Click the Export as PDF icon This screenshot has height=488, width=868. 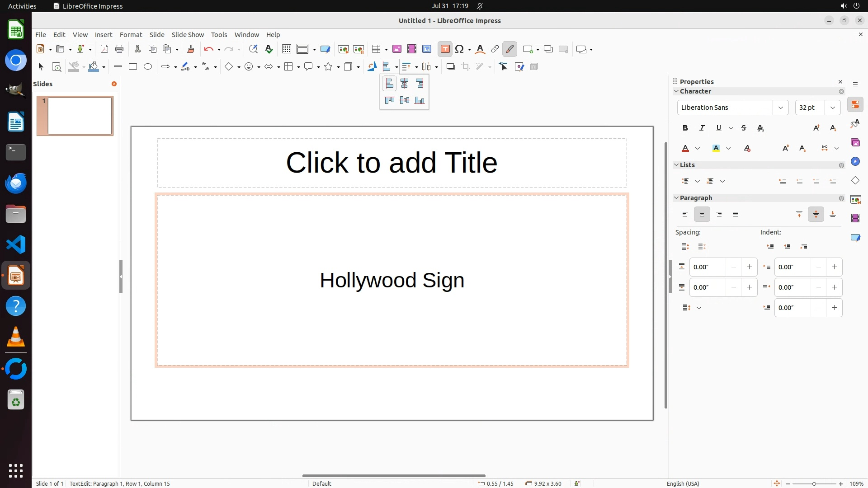tap(104, 49)
